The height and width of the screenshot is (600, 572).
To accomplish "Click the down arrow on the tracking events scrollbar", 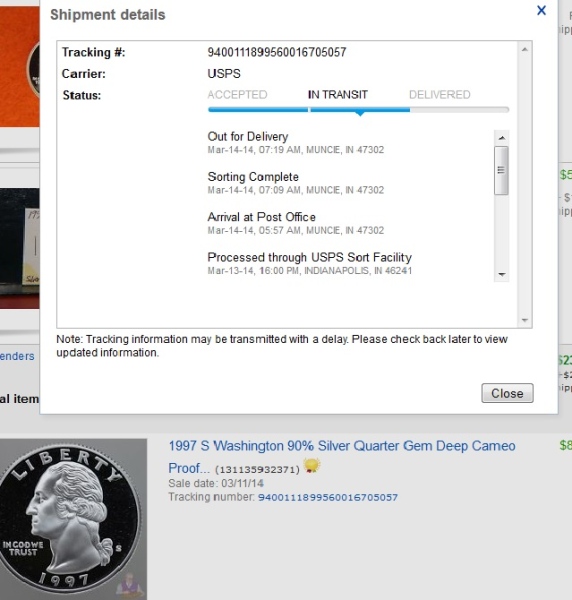I will 502,275.
